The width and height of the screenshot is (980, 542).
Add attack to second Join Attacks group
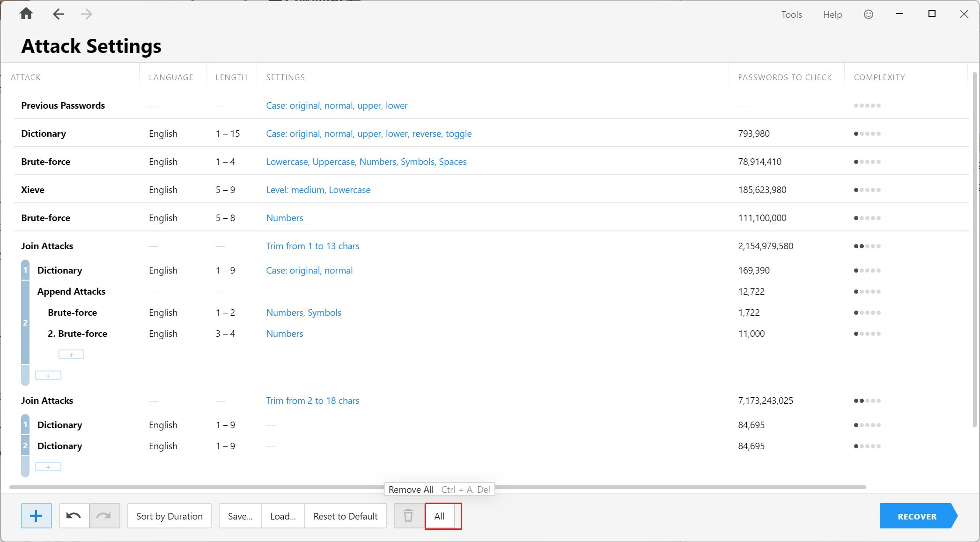[x=48, y=467]
